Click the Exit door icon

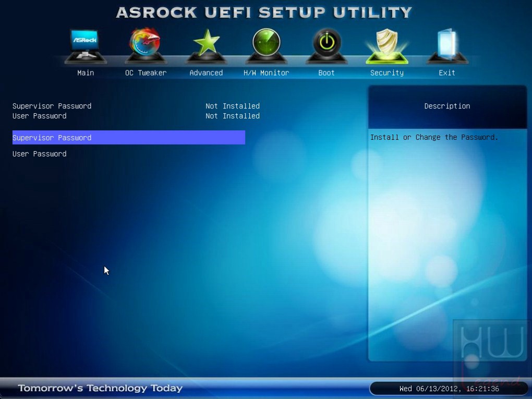(447, 46)
